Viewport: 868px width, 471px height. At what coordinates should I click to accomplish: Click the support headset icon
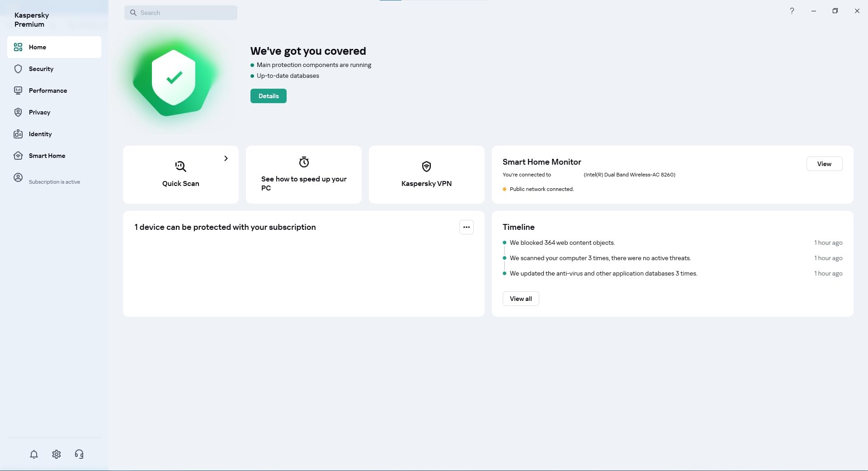tap(79, 454)
